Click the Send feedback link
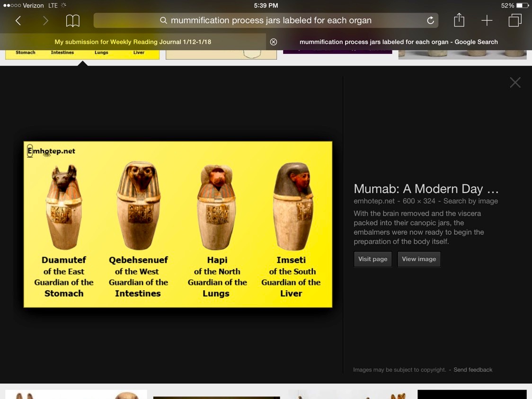 (473, 370)
